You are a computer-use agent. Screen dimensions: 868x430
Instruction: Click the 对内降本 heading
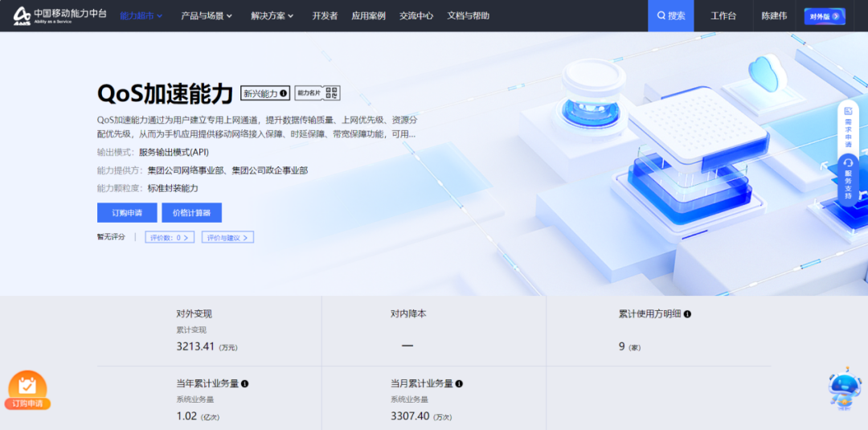click(408, 313)
